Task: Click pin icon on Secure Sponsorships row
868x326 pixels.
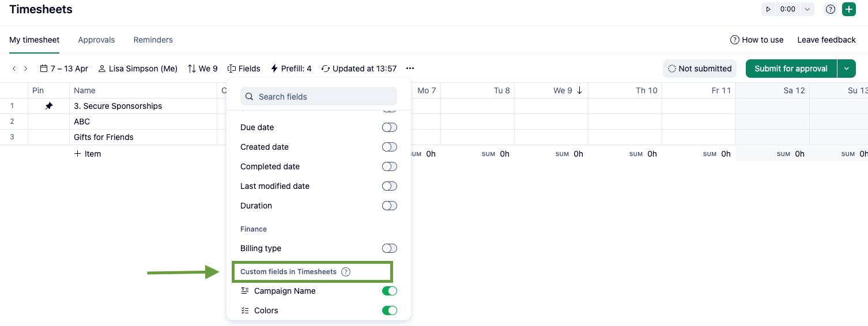Action: [49, 106]
